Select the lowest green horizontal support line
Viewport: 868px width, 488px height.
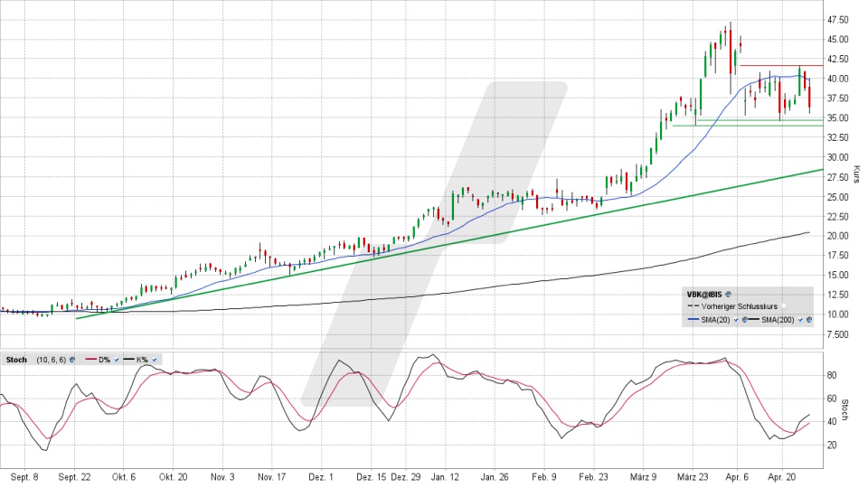point(748,126)
